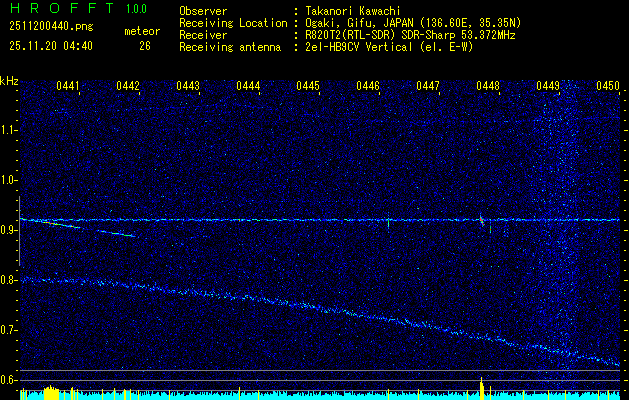Click the short green streak near 0442
This screenshot has width=629, height=400.
pos(117,234)
